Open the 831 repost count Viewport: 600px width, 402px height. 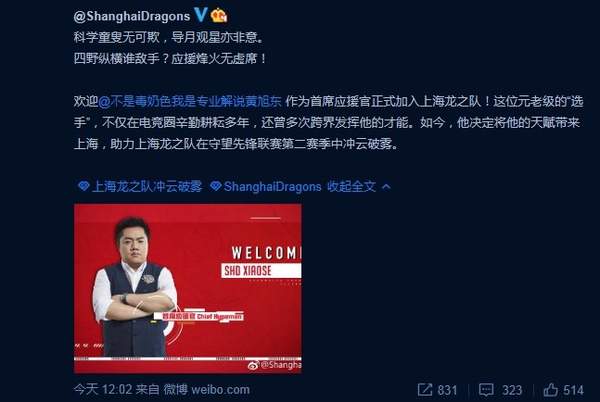pyautogui.click(x=447, y=390)
